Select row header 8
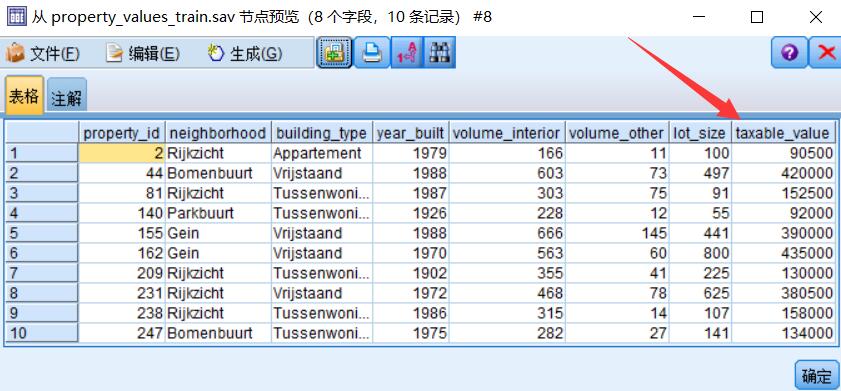 click(42, 293)
